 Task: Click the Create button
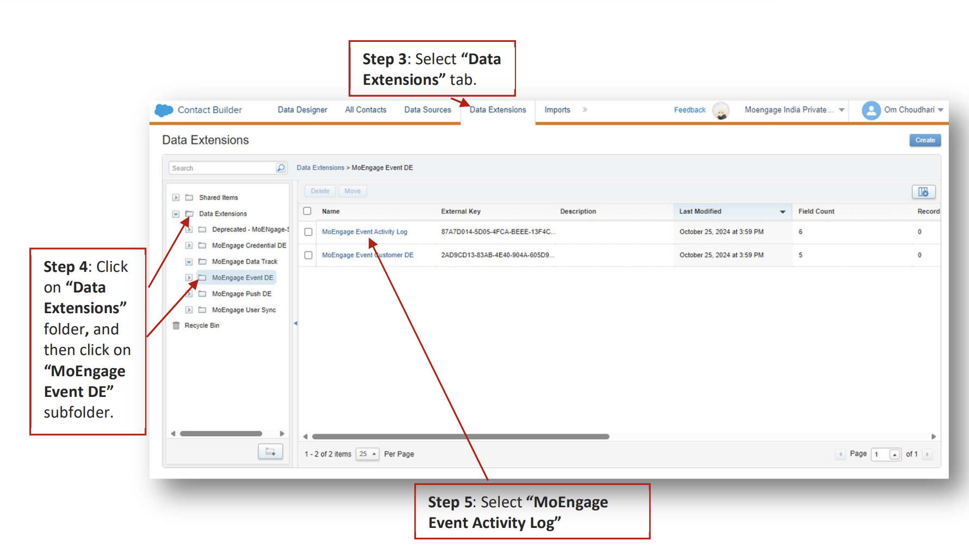coord(925,140)
